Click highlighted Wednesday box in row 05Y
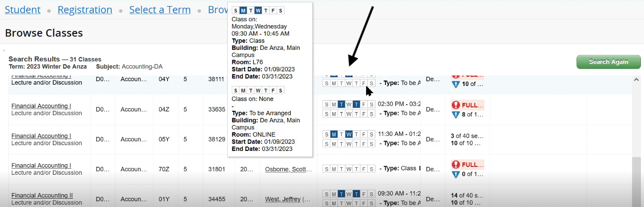 348,134
